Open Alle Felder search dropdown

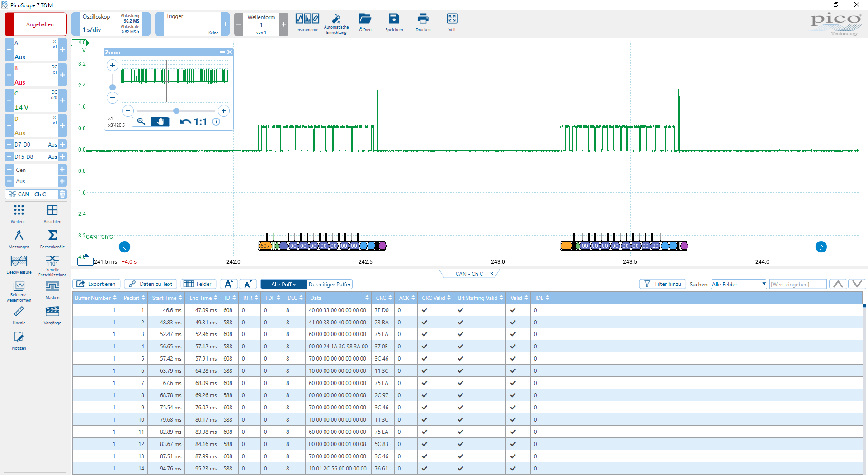(x=739, y=284)
